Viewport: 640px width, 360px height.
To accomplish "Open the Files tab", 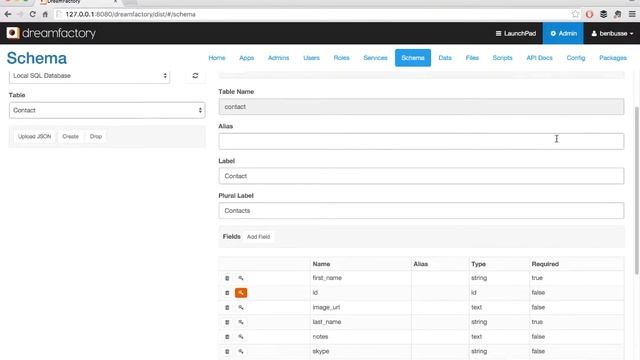I will pyautogui.click(x=472, y=58).
